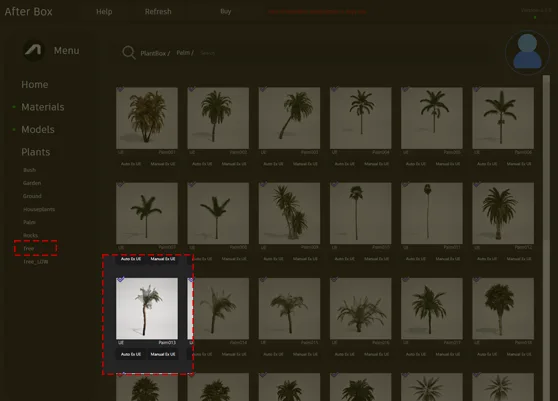Click the check mark on Palm010 thumbnail
The height and width of the screenshot is (401, 558).
coord(334,184)
